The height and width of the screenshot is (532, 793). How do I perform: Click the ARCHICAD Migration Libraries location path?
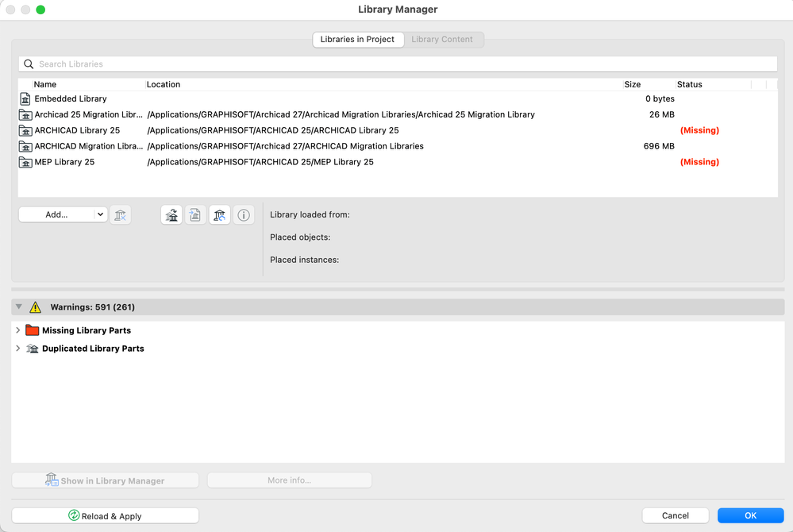coord(285,146)
